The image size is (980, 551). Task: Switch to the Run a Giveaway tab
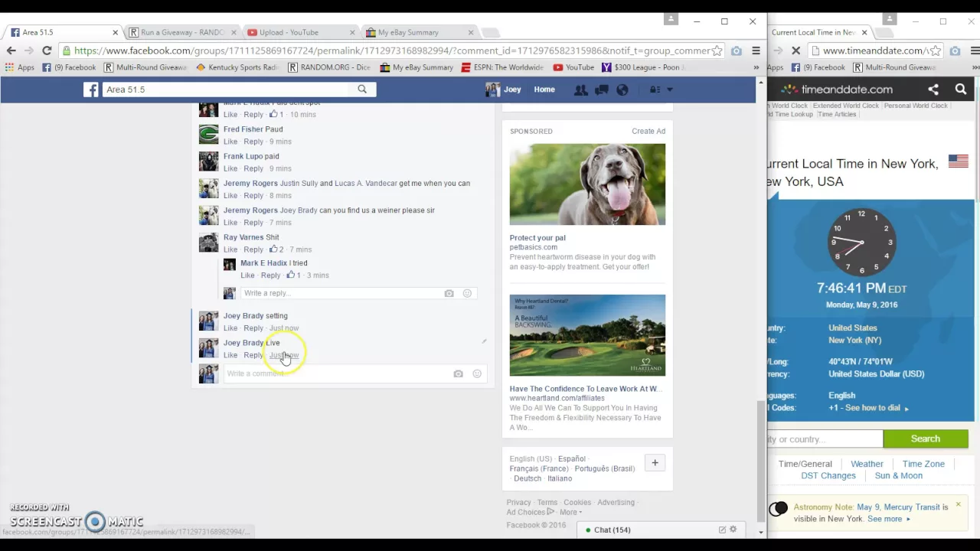click(x=181, y=32)
